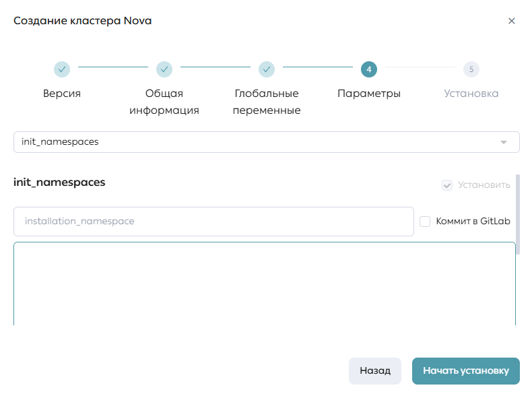Focus the installation_namespace input field
The height and width of the screenshot is (398, 532).
[213, 222]
